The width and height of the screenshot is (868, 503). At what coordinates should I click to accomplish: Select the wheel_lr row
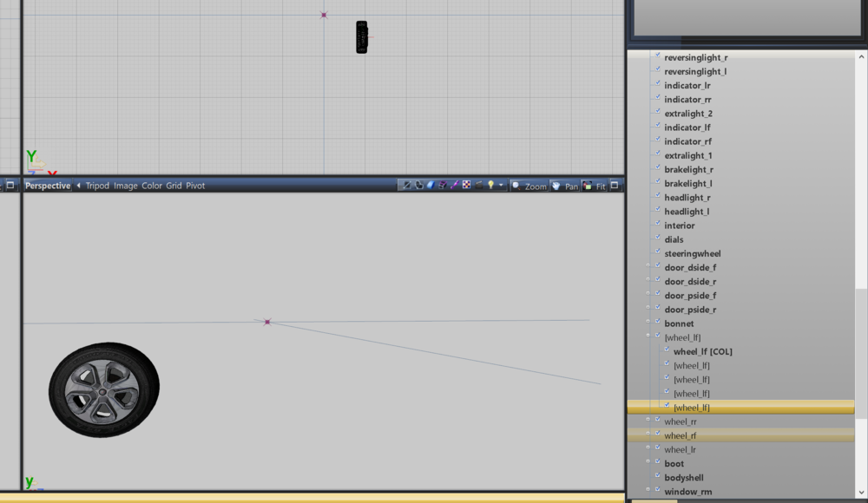pos(740,449)
